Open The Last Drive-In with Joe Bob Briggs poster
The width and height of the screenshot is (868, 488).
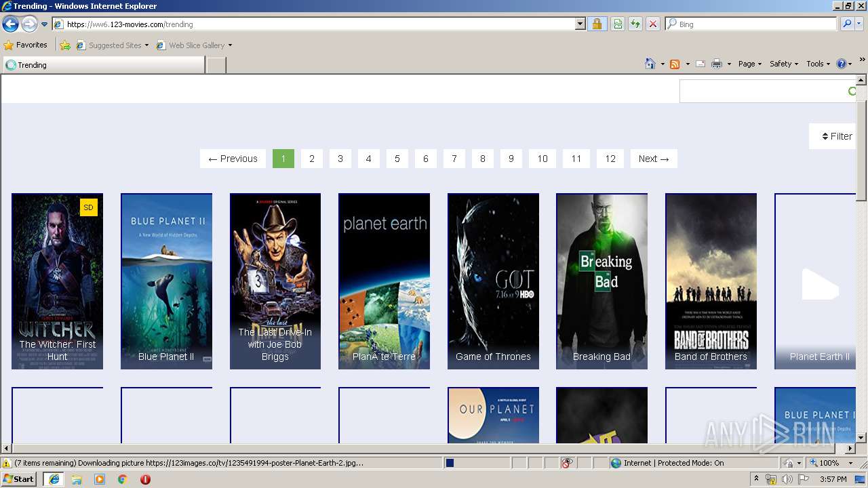click(275, 281)
